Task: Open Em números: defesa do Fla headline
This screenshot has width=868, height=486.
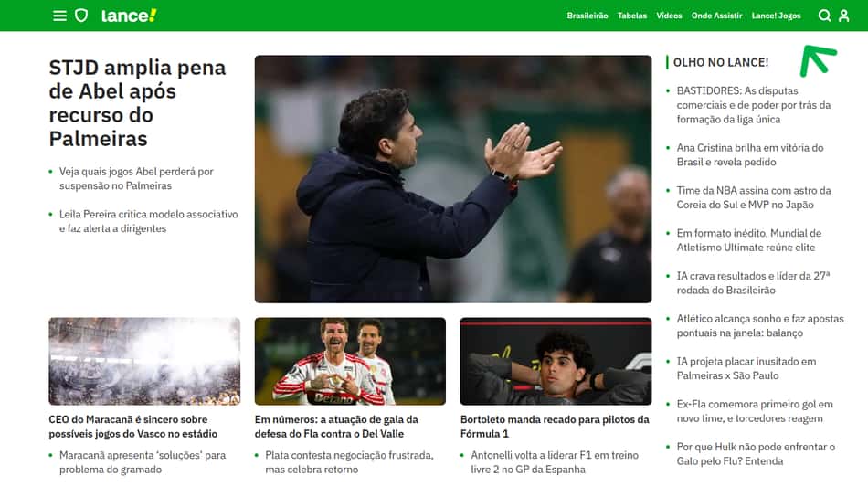Action: coord(336,427)
